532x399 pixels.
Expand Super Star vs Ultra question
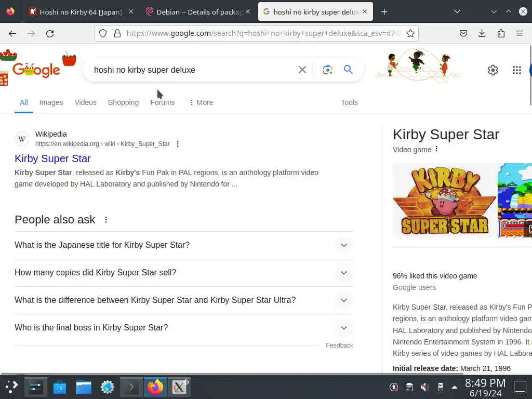click(x=184, y=300)
